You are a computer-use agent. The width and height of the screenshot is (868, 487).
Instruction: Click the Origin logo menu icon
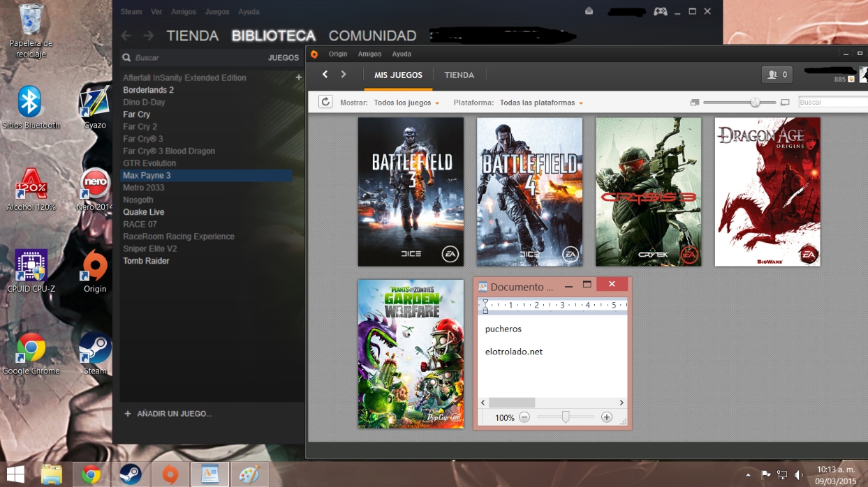click(314, 54)
